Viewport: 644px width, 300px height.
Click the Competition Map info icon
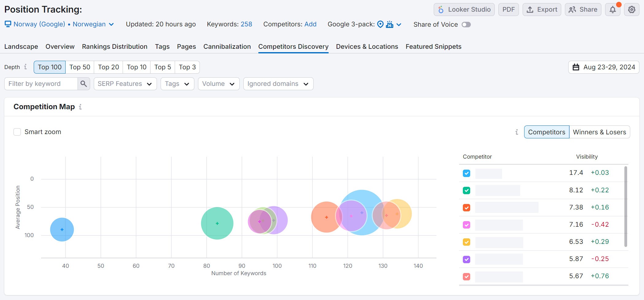coord(80,107)
